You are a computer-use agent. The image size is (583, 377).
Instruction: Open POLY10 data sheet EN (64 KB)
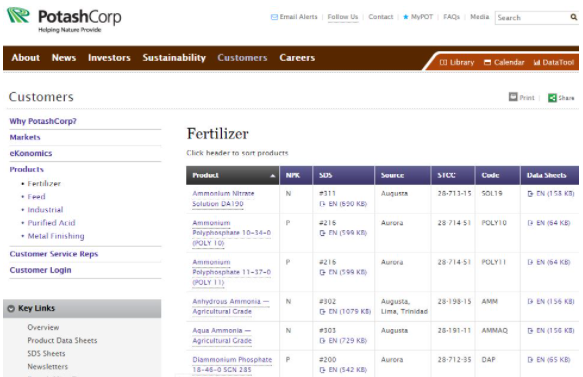(x=549, y=223)
